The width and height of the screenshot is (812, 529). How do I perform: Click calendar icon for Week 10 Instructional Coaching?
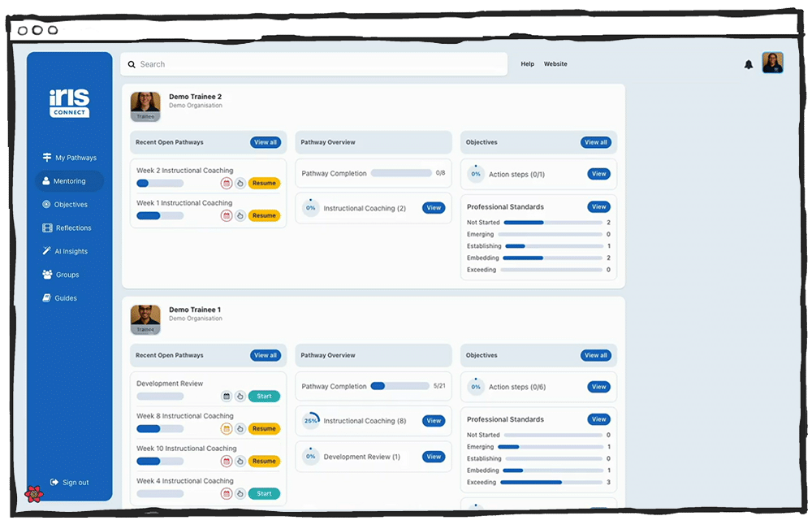[x=227, y=461]
